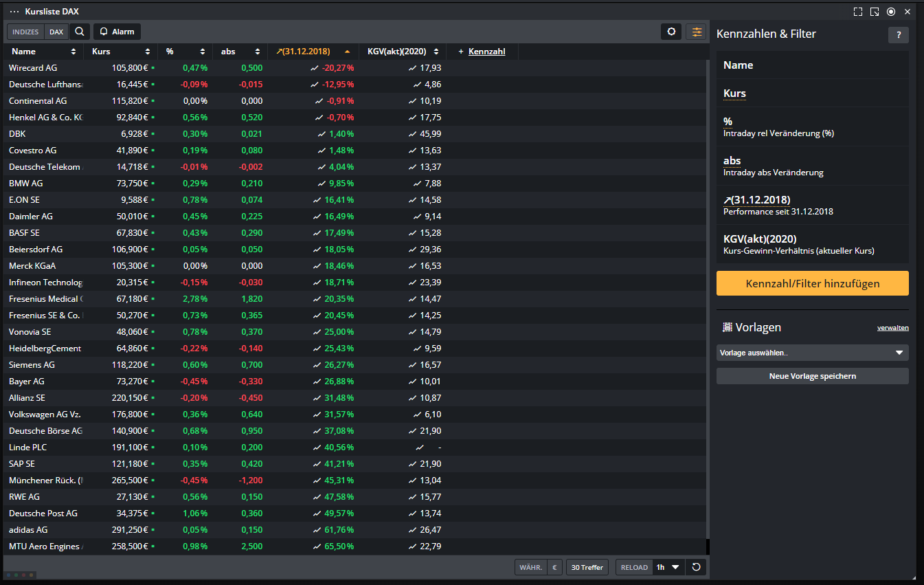924x585 pixels.
Task: Click 'Neue Vorlage speichern' button
Action: point(812,376)
